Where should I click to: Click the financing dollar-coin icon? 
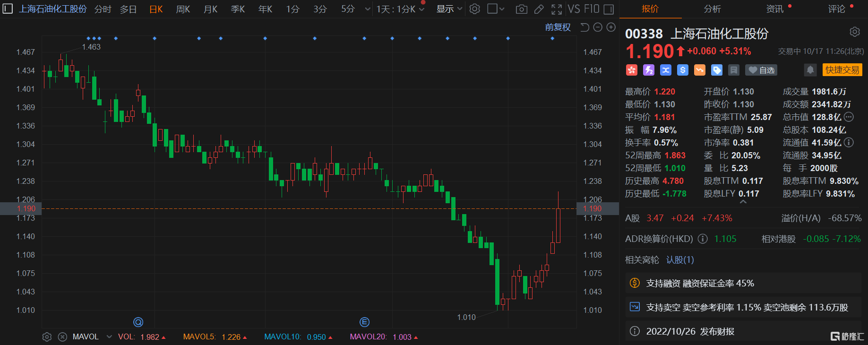(635, 283)
